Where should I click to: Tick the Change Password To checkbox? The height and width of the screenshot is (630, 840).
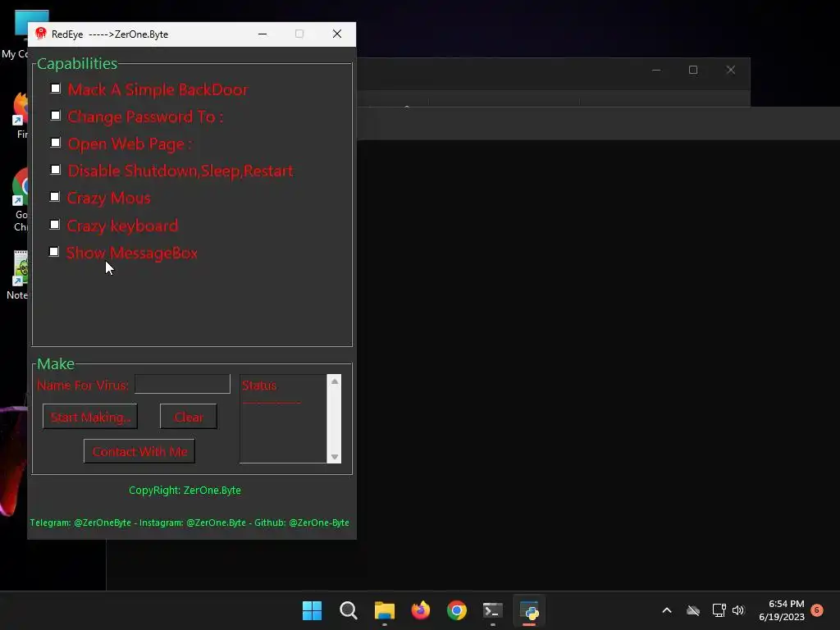click(56, 115)
